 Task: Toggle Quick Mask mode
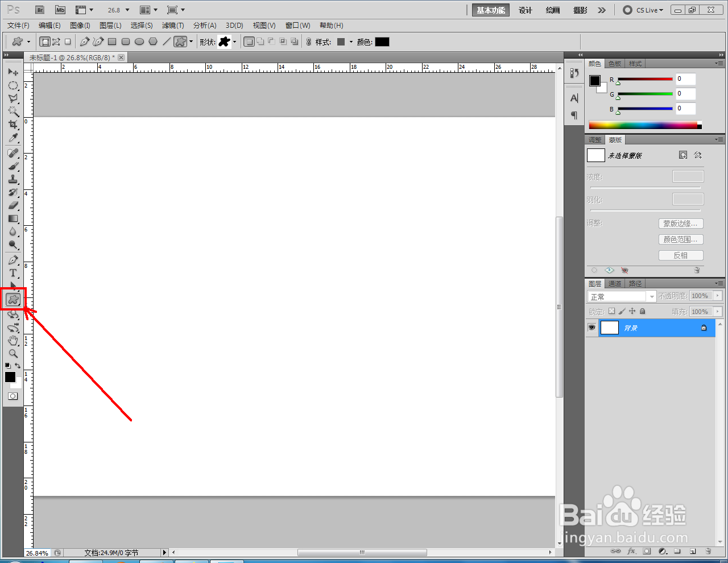tap(13, 396)
